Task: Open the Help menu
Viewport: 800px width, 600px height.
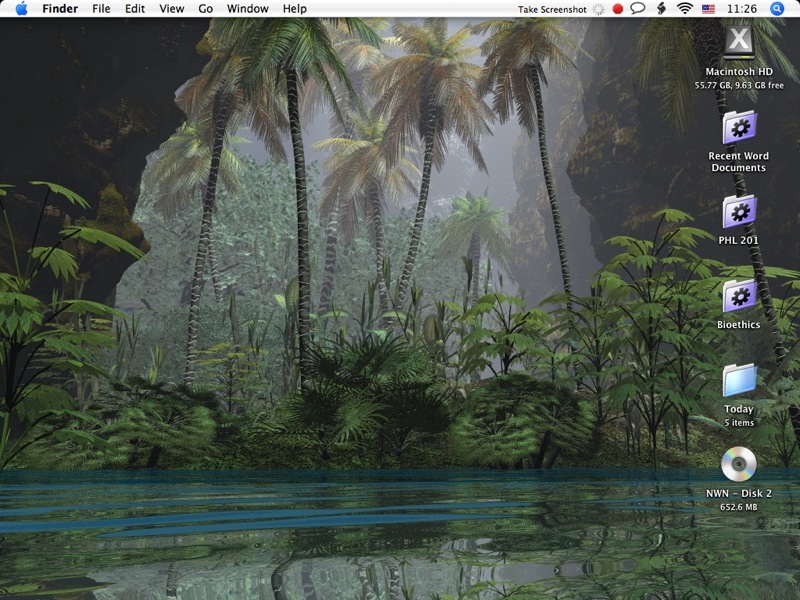Action: pos(294,9)
